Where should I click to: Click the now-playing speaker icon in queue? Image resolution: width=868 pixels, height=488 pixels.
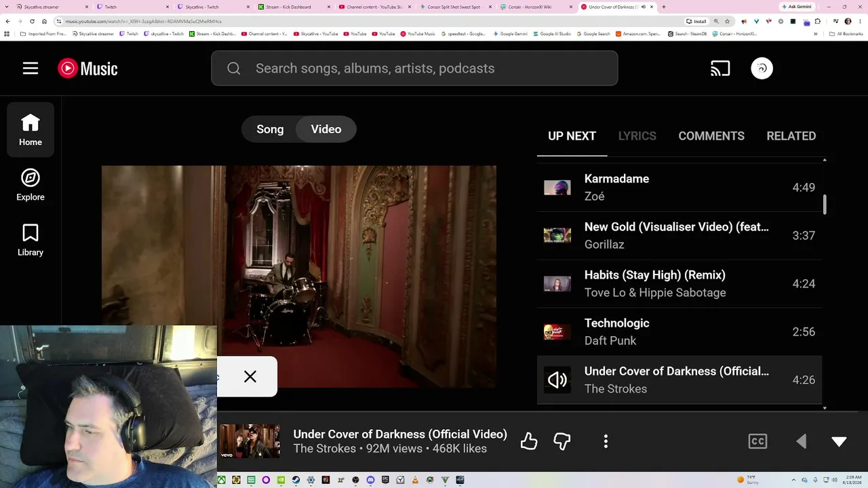pyautogui.click(x=557, y=380)
